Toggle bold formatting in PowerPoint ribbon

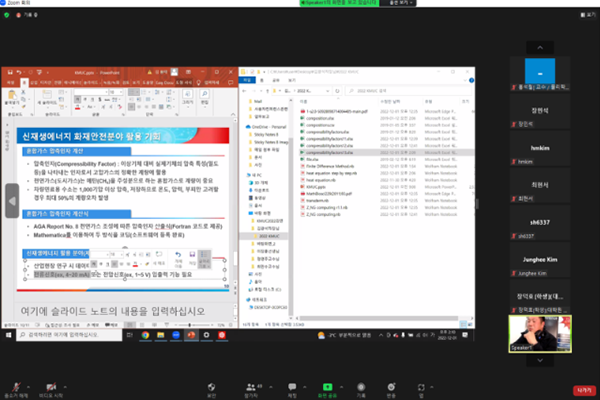[78, 100]
